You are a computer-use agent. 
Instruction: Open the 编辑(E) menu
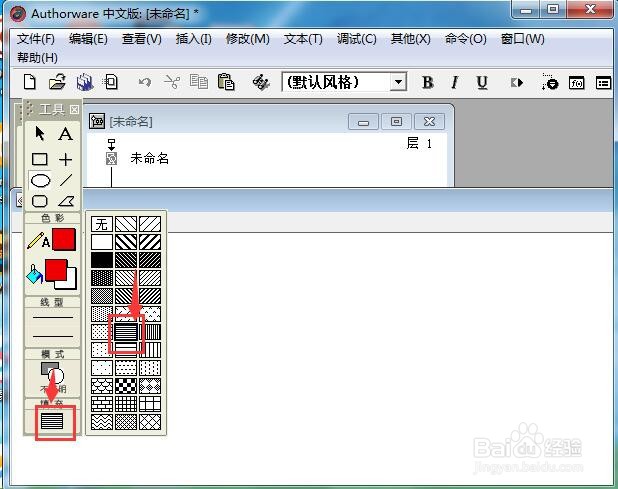[88, 39]
